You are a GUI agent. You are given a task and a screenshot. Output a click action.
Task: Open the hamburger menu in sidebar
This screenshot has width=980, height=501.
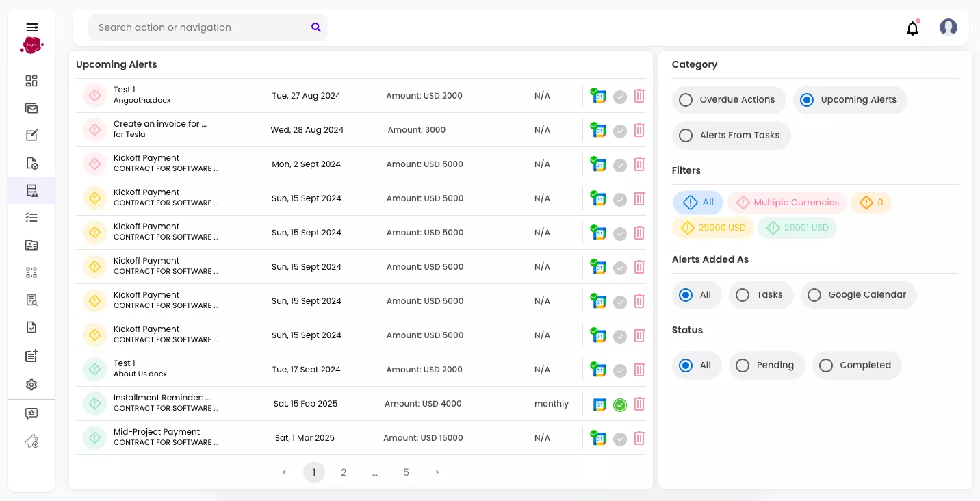[31, 27]
